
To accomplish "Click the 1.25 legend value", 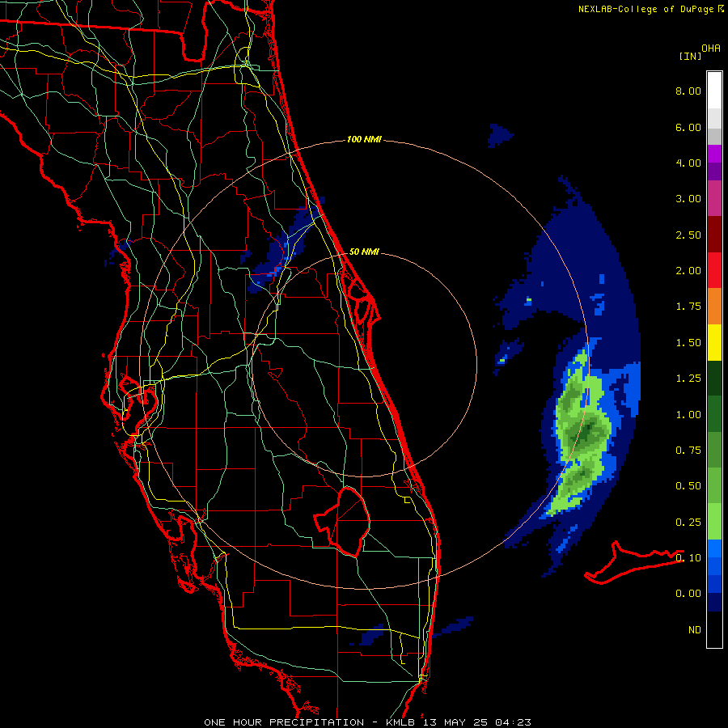I will 688,379.
